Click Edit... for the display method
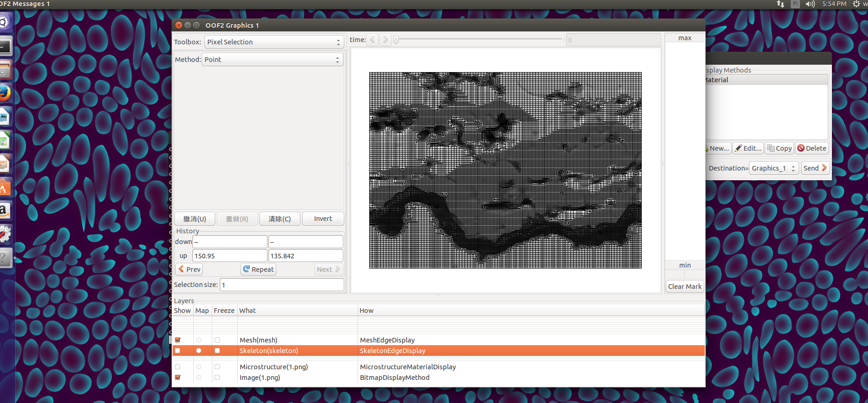868x403 pixels. click(748, 148)
